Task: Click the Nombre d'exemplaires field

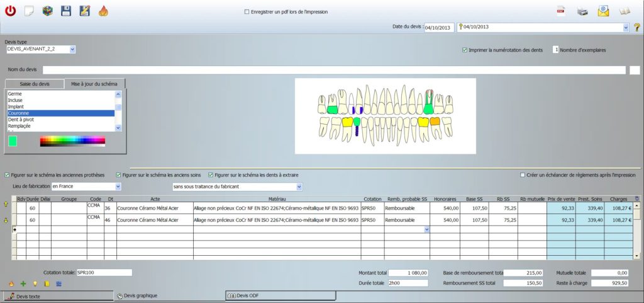Action: [x=556, y=50]
